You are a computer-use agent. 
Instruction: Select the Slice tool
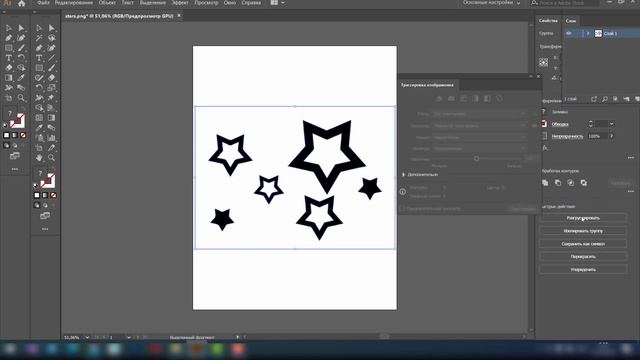click(x=51, y=148)
